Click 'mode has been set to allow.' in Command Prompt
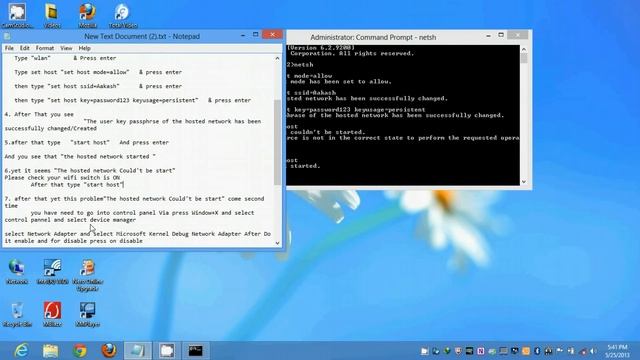The height and width of the screenshot is (360, 640). pos(340,82)
